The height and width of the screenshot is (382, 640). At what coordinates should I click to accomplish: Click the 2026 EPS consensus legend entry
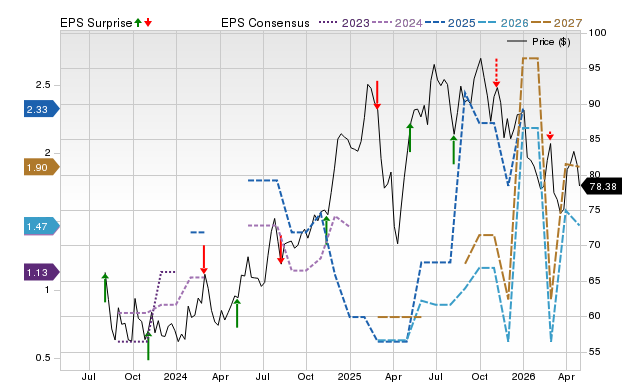click(503, 23)
